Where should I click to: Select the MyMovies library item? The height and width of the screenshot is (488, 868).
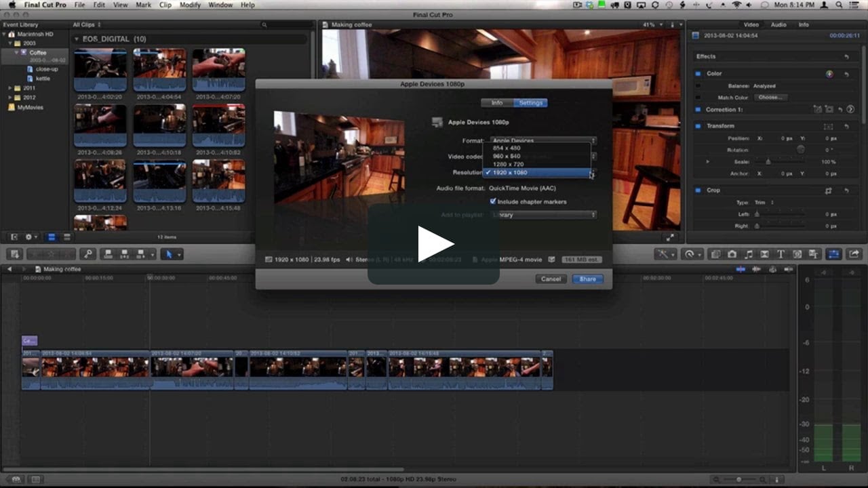(26, 107)
